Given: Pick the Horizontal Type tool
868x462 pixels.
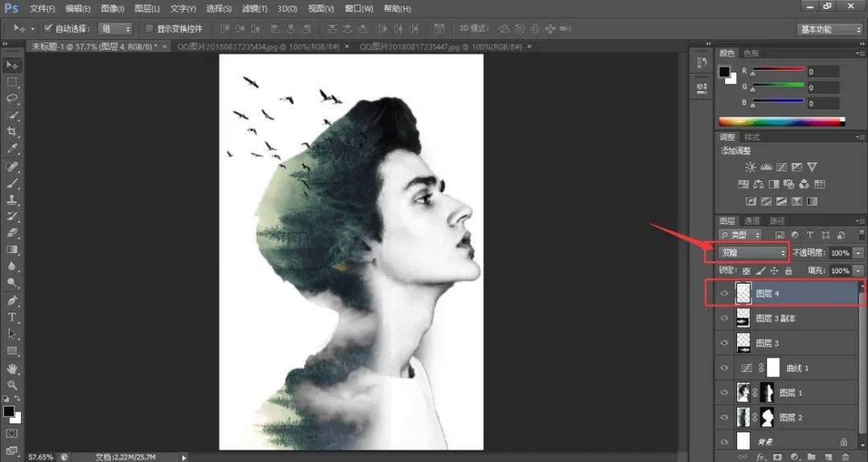Looking at the screenshot, I should tap(11, 317).
